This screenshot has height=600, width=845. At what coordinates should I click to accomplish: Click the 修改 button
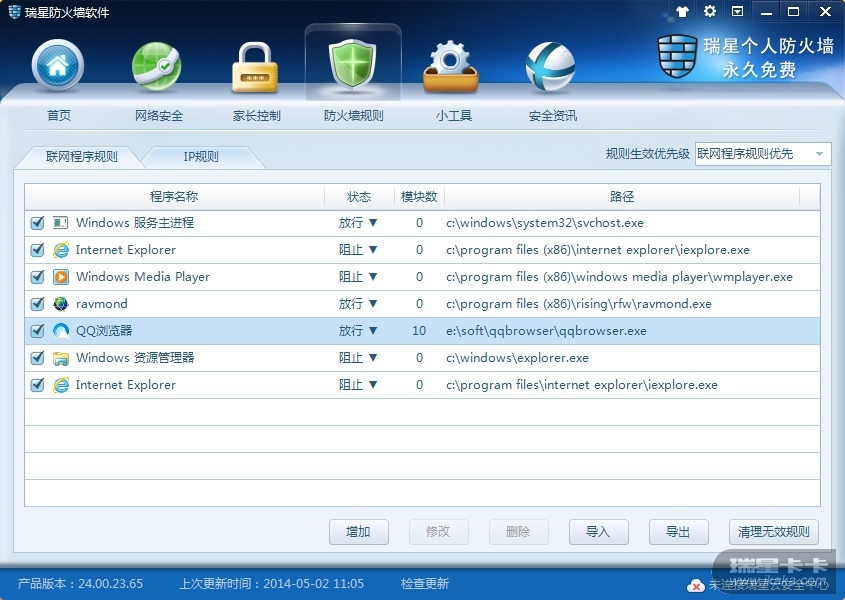point(438,532)
